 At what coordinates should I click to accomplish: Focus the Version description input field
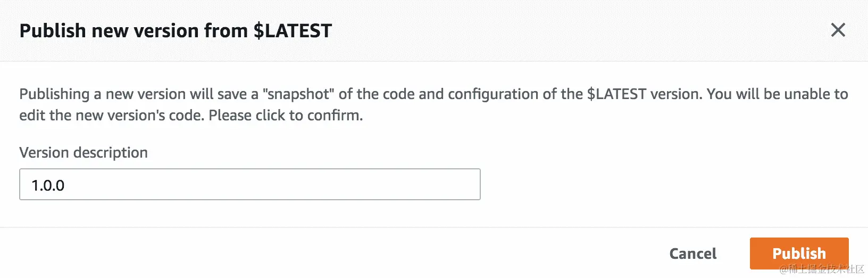coord(249,184)
